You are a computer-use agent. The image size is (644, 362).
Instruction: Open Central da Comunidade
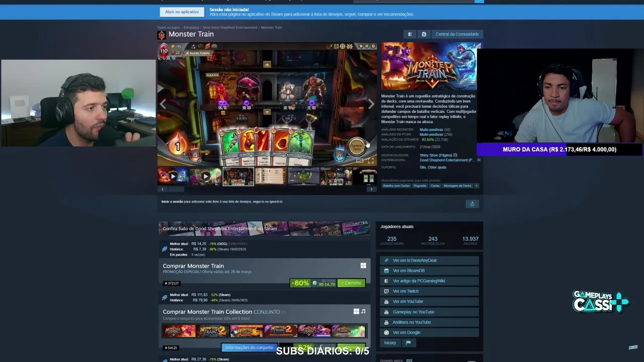tap(457, 34)
